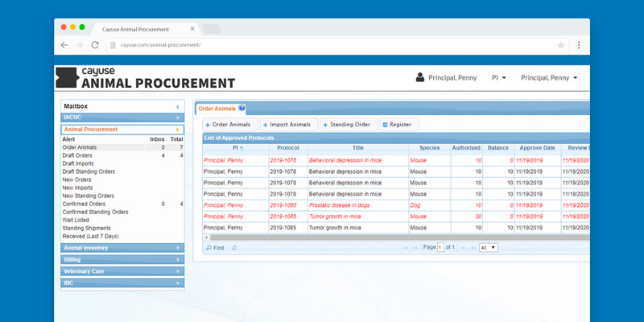Bookmark the page using the star icon
The image size is (644, 322).
tap(560, 46)
